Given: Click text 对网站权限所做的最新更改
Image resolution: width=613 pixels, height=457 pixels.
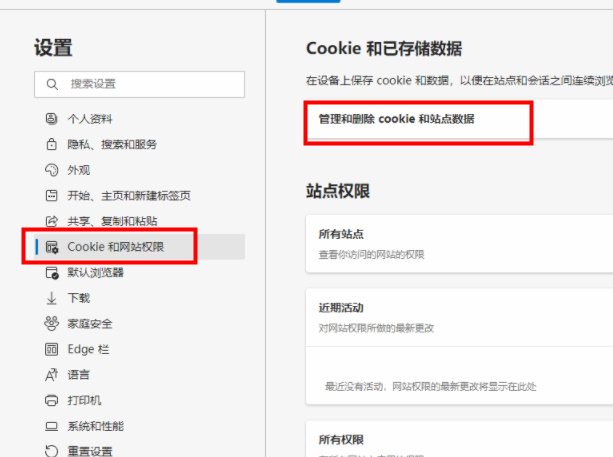Looking at the screenshot, I should click(376, 328).
